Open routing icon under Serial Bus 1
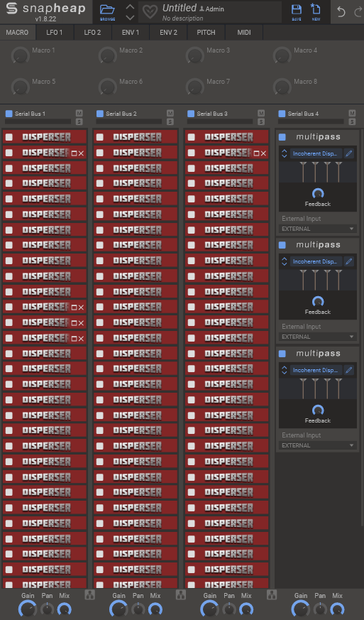The width and height of the screenshot is (364, 620). pyautogui.click(x=89, y=594)
